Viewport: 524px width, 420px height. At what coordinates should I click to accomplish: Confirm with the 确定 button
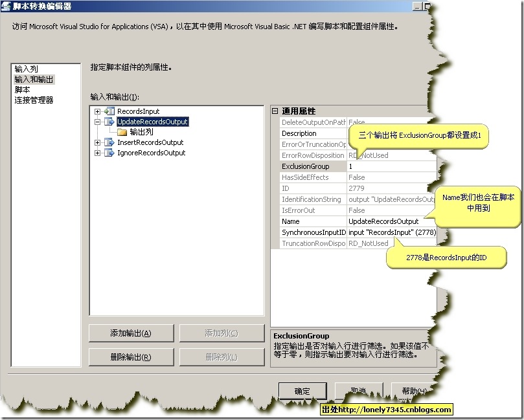302,391
